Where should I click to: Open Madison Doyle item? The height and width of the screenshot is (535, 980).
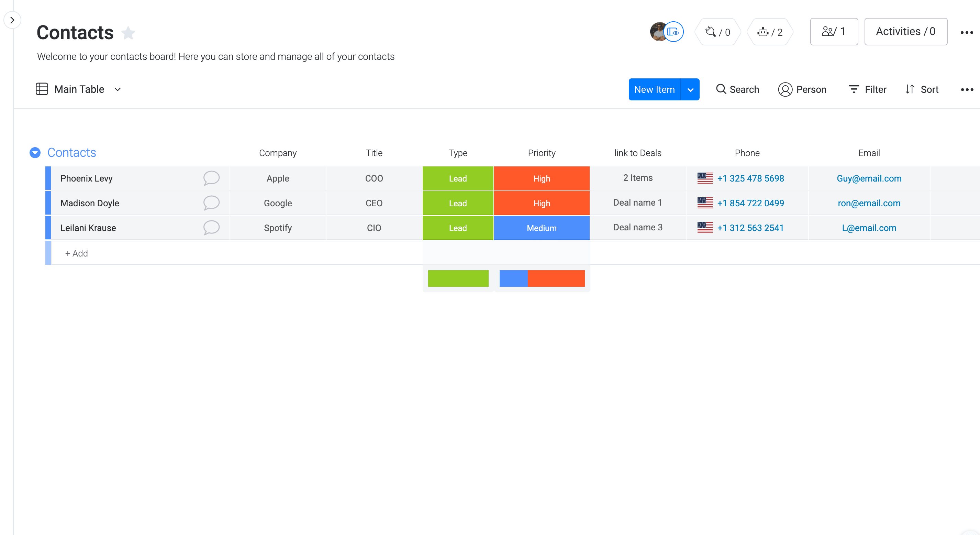pos(90,203)
